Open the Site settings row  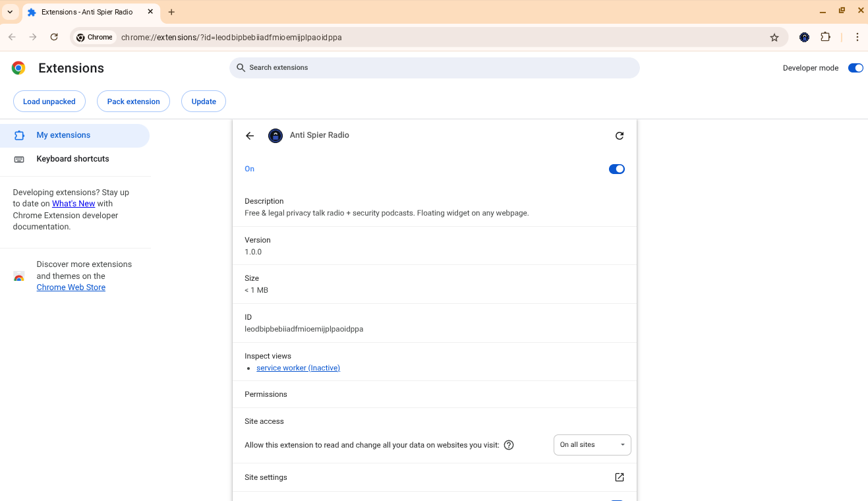tap(434, 477)
